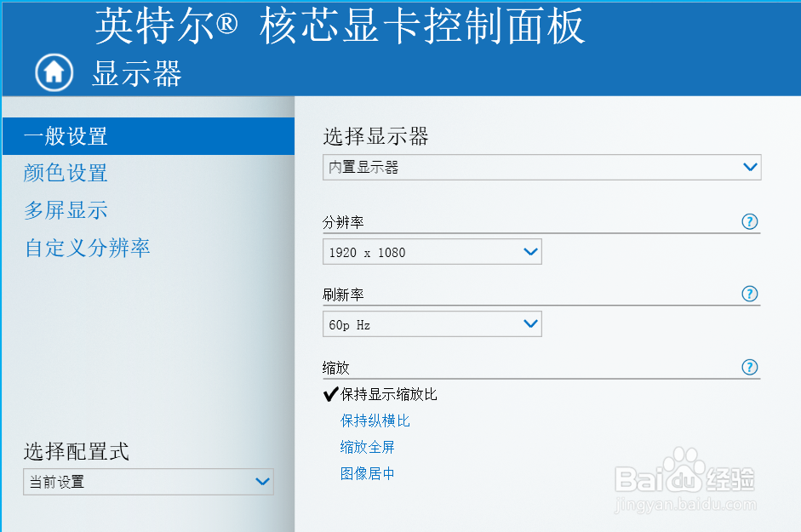Switch to 颜色设置 tab
Viewport: 801px width, 532px height.
click(x=66, y=173)
